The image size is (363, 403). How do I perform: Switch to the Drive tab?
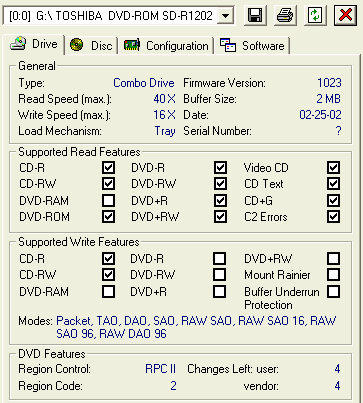tap(34, 44)
